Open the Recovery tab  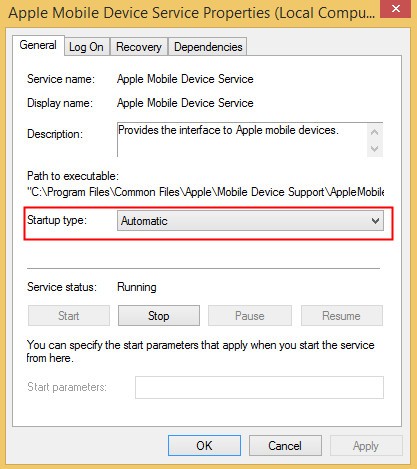click(139, 47)
